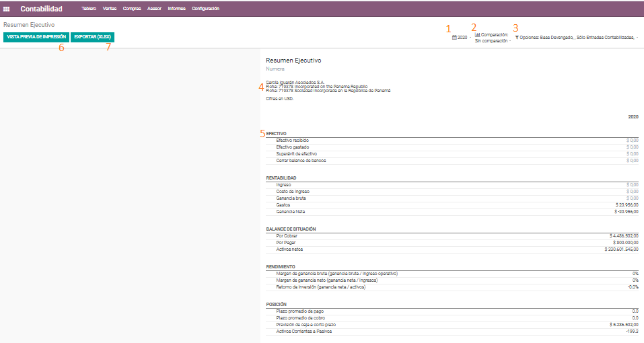Viewport: 644px width, 343px height.
Task: Open the Asesor menu
Action: 154,9
